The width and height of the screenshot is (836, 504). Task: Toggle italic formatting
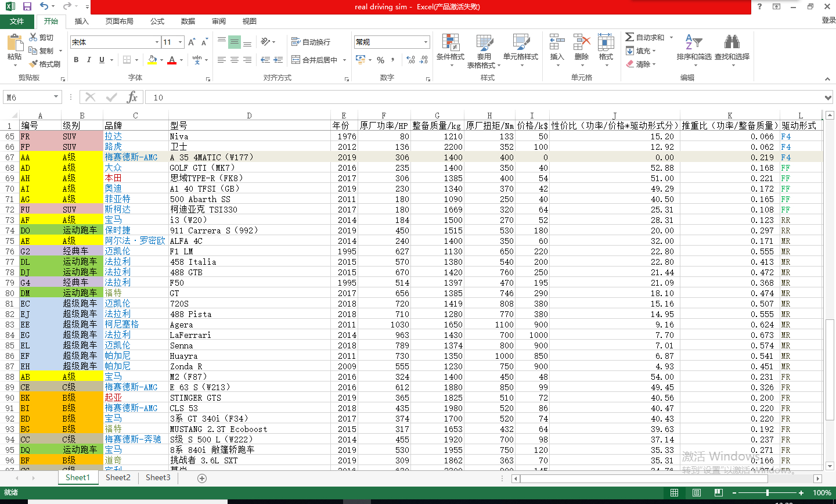point(89,60)
